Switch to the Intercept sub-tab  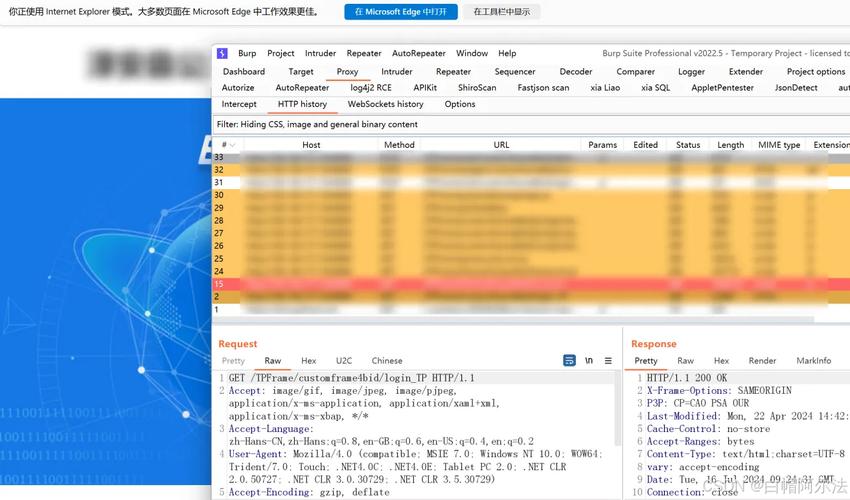click(x=239, y=104)
